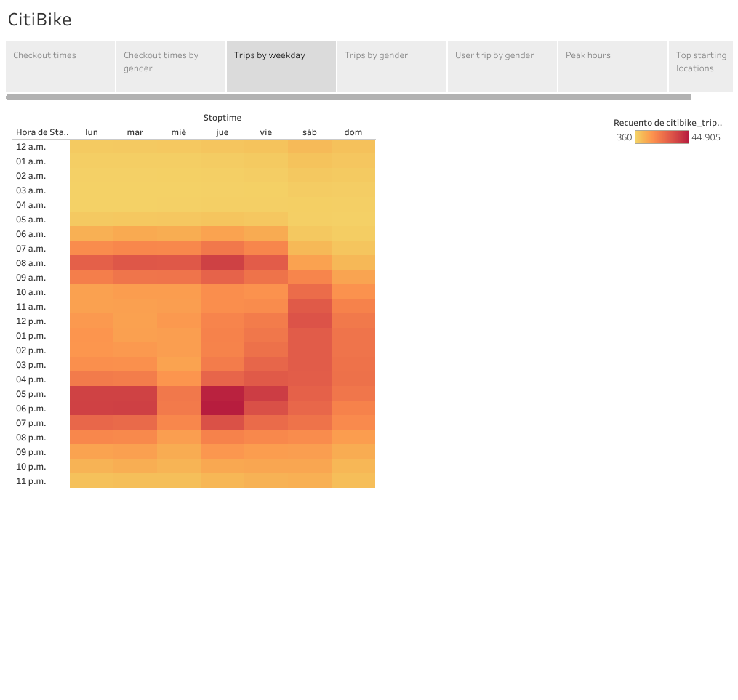Screen dimensions: 738x700
Task: Click the darkest cell at jue 05 p.m.
Action: 222,393
